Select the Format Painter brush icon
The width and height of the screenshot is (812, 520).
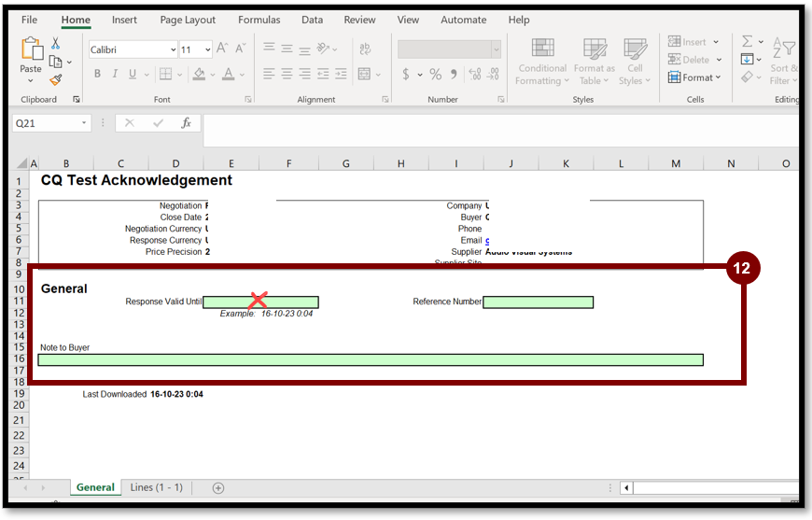pos(56,80)
